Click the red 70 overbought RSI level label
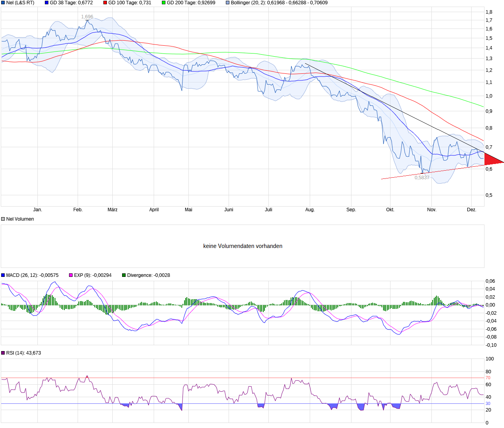This screenshot has width=504, height=428. [x=488, y=378]
